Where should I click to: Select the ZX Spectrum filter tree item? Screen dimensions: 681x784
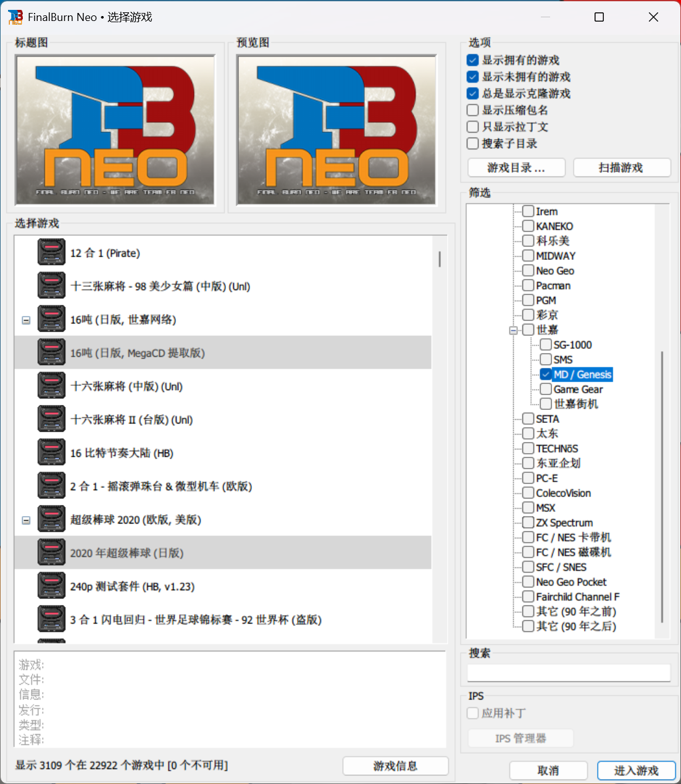coord(564,523)
